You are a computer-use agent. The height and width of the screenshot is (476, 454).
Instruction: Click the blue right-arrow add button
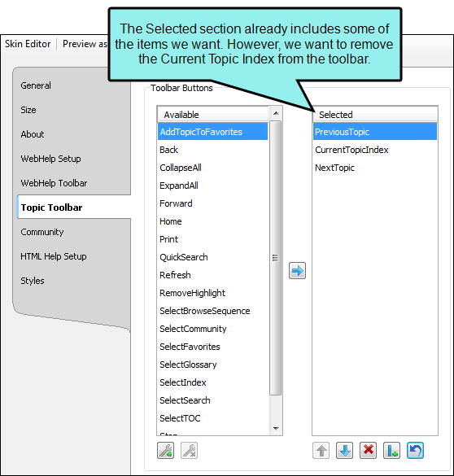coord(297,270)
